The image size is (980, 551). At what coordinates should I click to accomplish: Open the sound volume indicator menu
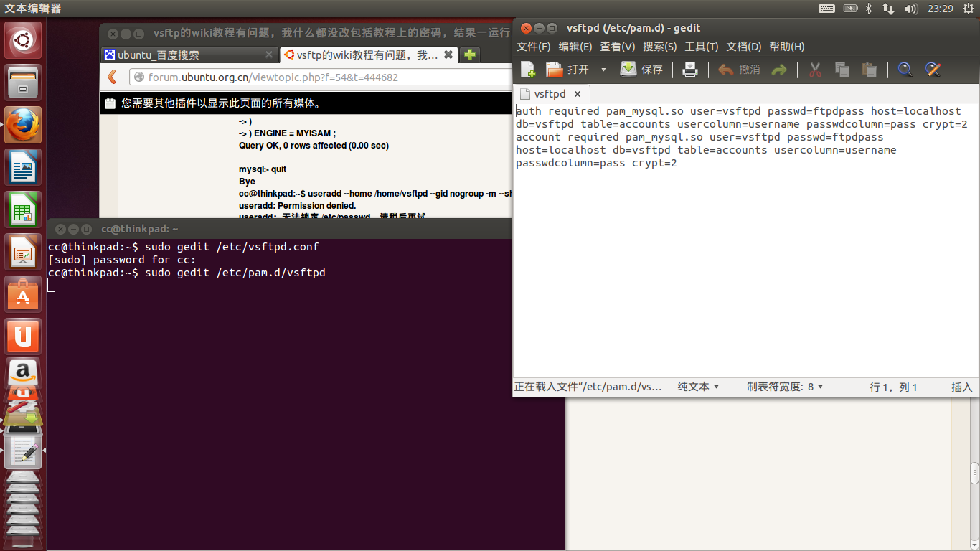point(911,9)
